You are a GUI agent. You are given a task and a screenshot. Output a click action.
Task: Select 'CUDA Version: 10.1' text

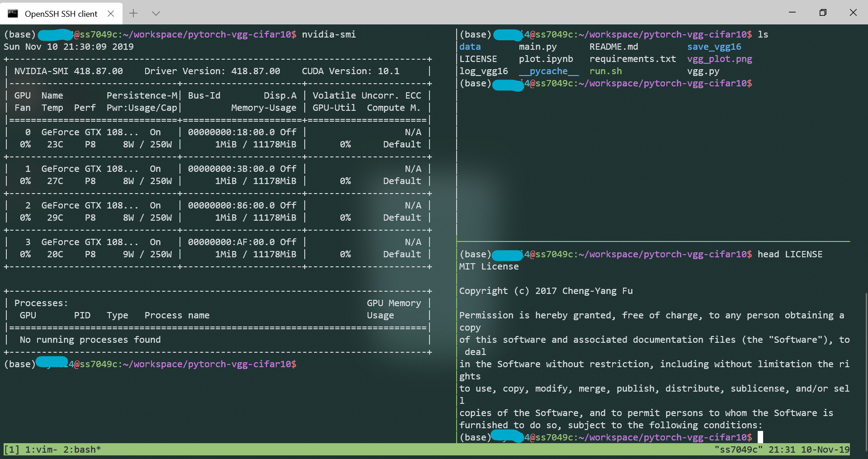click(x=350, y=71)
